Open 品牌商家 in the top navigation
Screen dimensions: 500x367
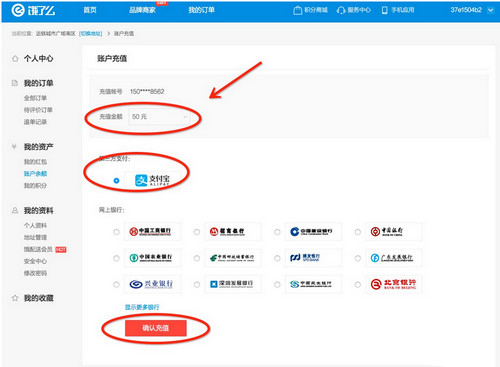coord(142,10)
